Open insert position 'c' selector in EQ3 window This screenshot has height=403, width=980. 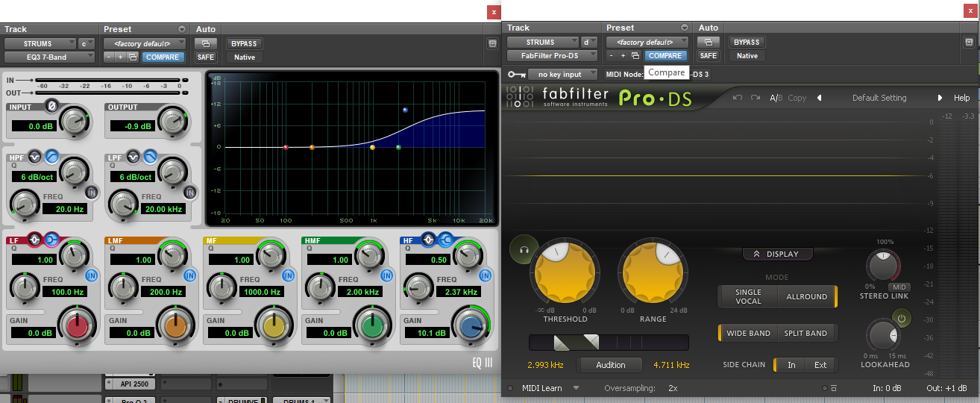click(88, 43)
